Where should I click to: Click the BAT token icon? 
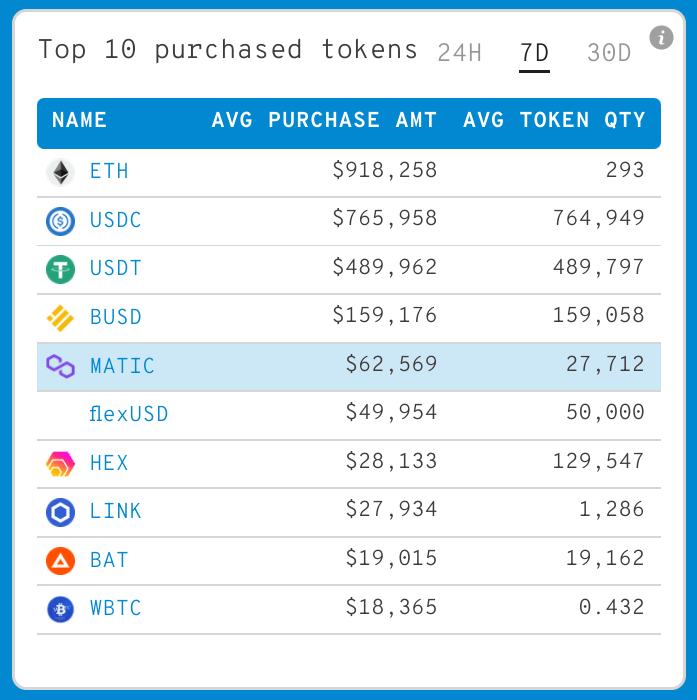click(x=61, y=560)
